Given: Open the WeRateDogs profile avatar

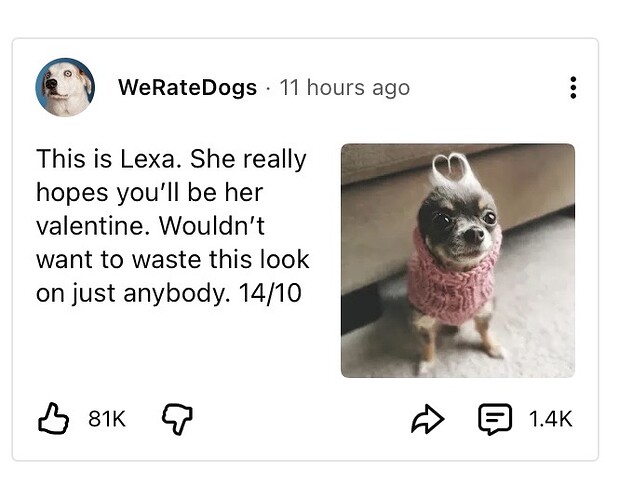Looking at the screenshot, I should pyautogui.click(x=65, y=88).
